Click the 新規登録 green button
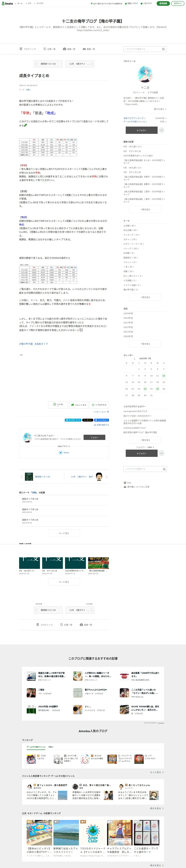 [x=163, y=3]
